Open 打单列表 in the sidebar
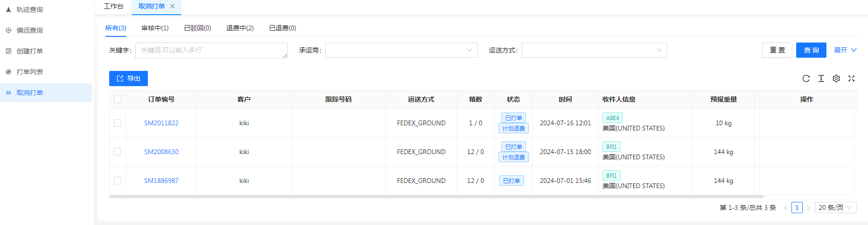 [x=30, y=72]
